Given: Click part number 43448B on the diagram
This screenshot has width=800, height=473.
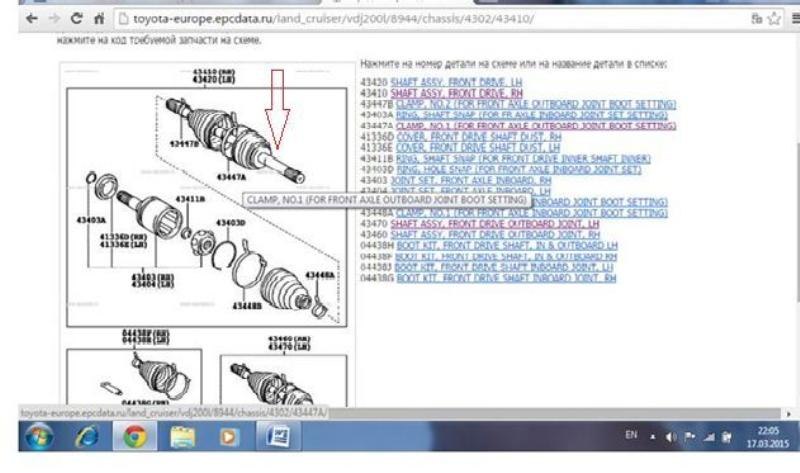Looking at the screenshot, I should 247,306.
